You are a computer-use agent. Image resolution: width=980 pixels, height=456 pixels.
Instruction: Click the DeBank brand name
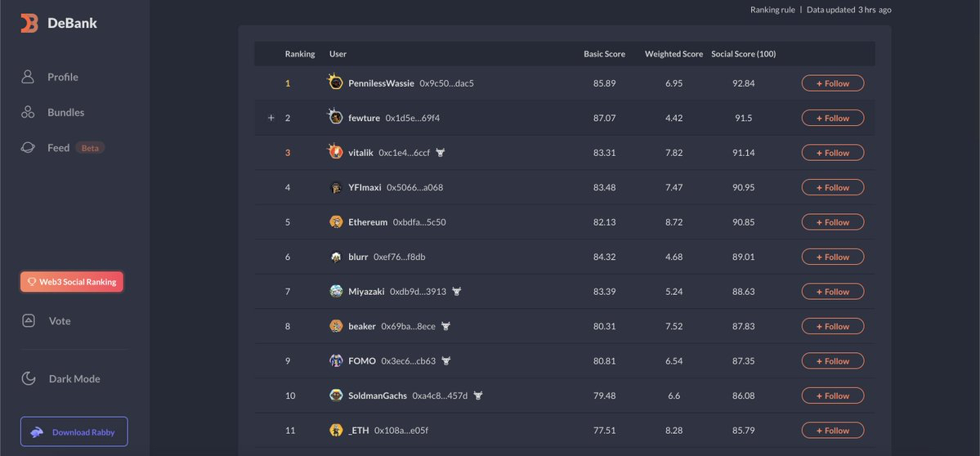point(73,23)
